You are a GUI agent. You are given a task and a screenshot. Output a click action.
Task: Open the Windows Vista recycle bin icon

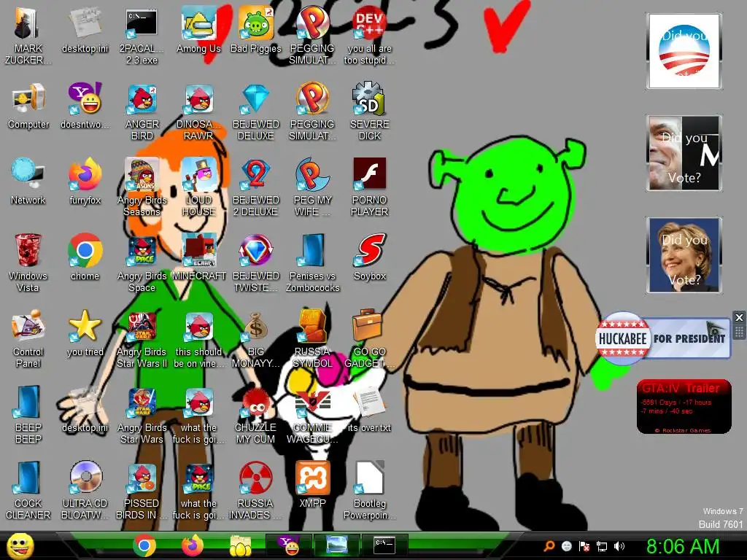coord(28,262)
